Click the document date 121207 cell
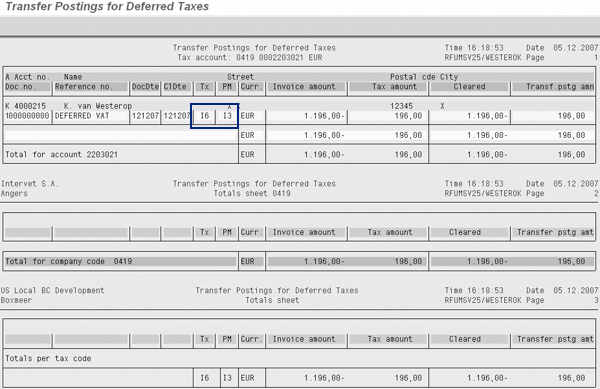Image resolution: width=600 pixels, height=389 pixels. pos(145,116)
